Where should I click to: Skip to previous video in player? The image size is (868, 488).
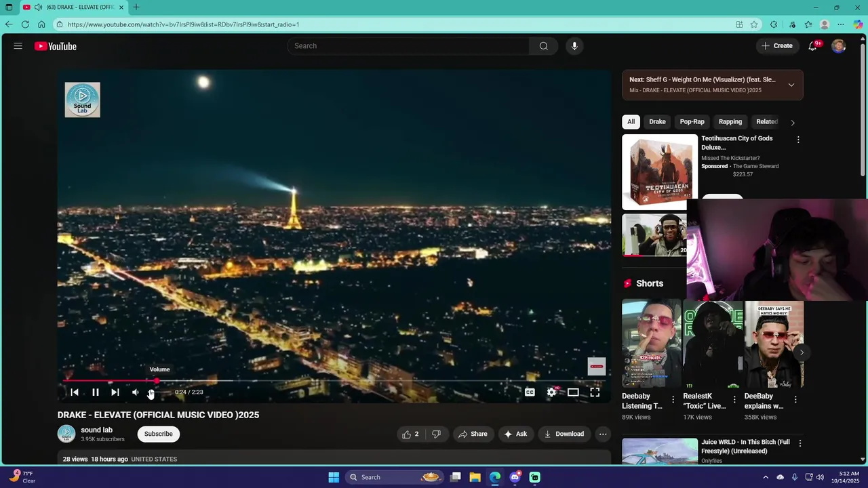75,392
